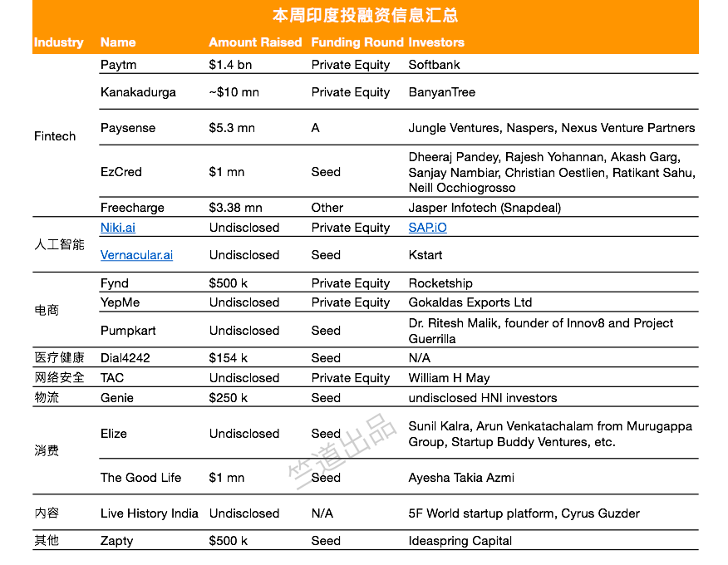Select the Kanakadurga name cell
Viewport: 728px width, 565px height.
coord(138,92)
